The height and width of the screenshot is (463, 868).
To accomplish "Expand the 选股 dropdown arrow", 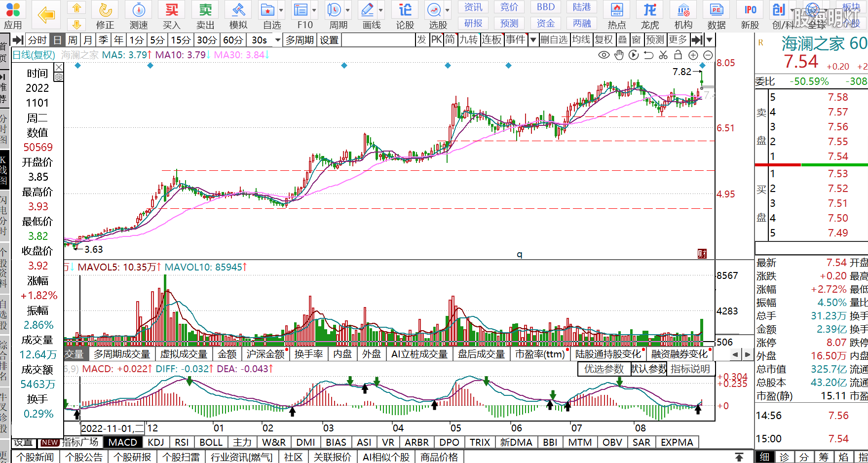I will click(x=448, y=10).
